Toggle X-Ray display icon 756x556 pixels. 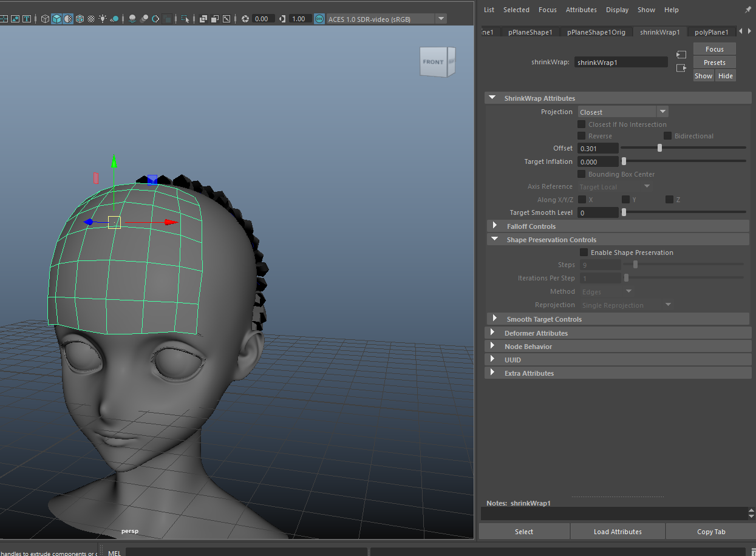[203, 19]
